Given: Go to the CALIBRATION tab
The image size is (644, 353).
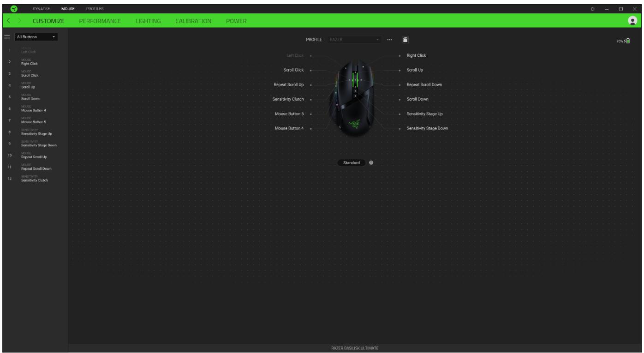Looking at the screenshot, I should tap(194, 21).
